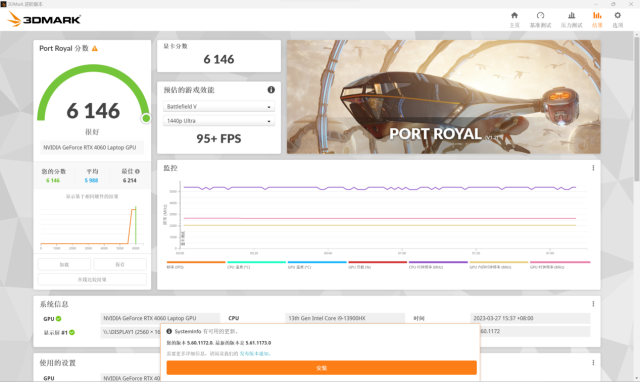Click the compare results online (在线比较结果) button
Viewport: 640px width, 382px height.
coord(92,280)
